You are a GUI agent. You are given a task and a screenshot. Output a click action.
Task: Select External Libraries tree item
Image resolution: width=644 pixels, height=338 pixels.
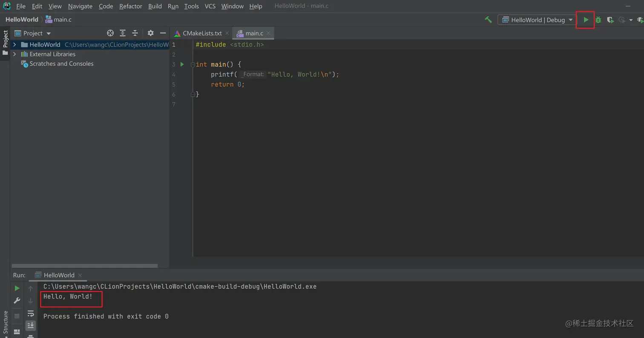tap(52, 54)
